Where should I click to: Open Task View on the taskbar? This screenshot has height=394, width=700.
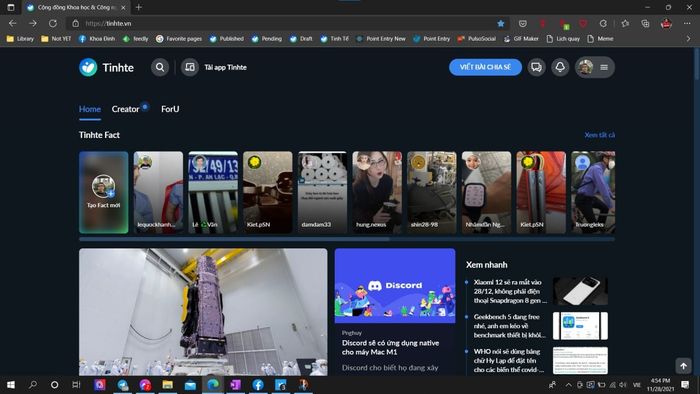(x=76, y=385)
